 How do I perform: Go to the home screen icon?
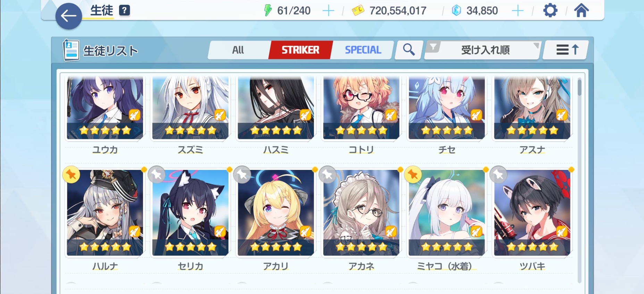click(581, 10)
